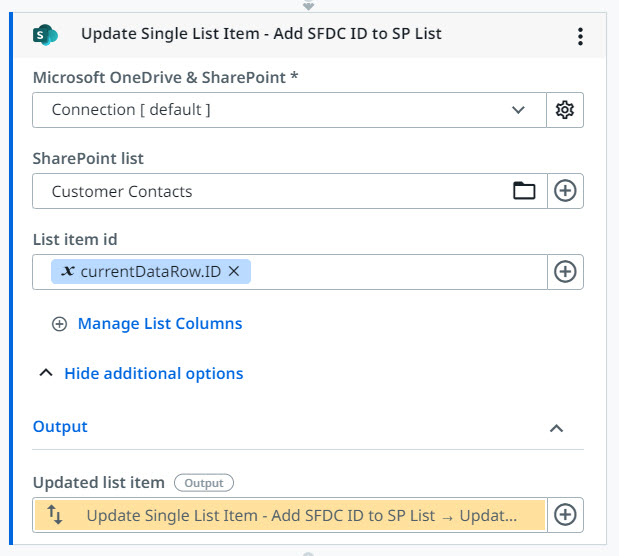
Task: Open connection settings gear icon
Action: point(565,110)
